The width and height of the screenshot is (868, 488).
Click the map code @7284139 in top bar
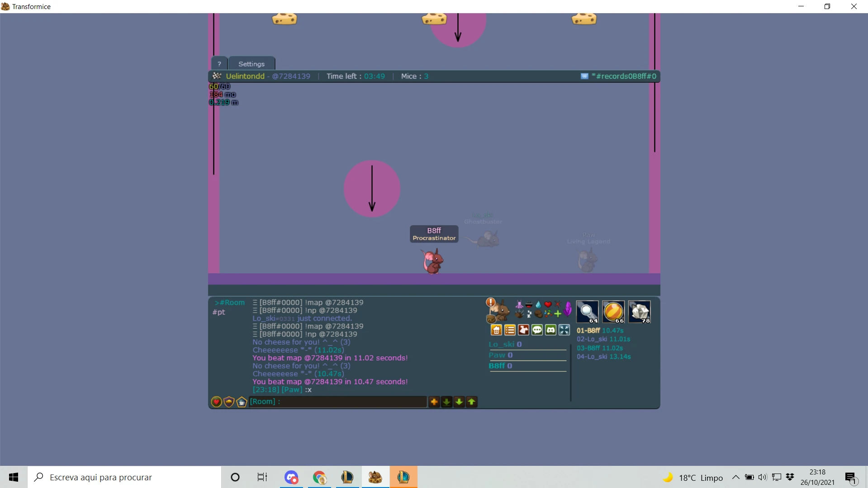pos(291,76)
